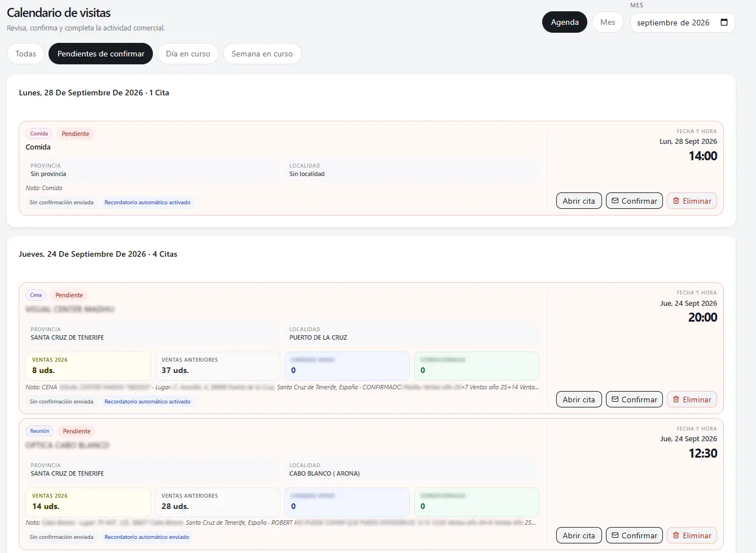Open the 14:00 Comida appointment with Abrir cita
756x553 pixels.
[x=579, y=201]
